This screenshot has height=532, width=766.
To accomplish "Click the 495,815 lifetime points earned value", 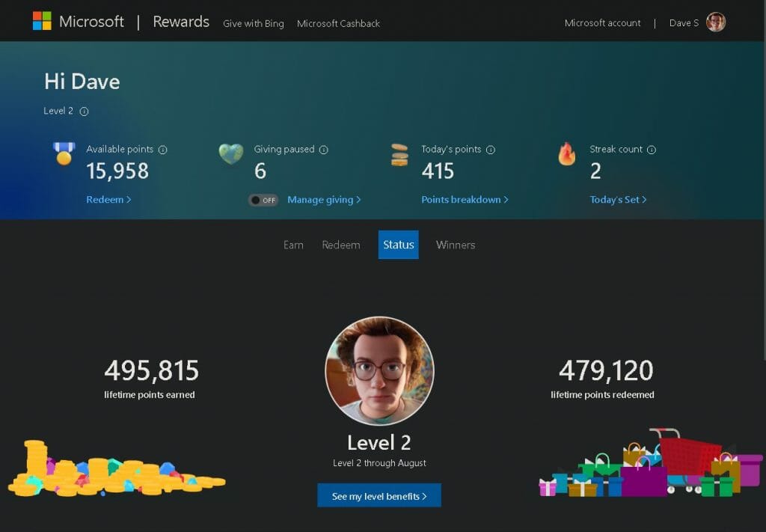I will click(151, 370).
